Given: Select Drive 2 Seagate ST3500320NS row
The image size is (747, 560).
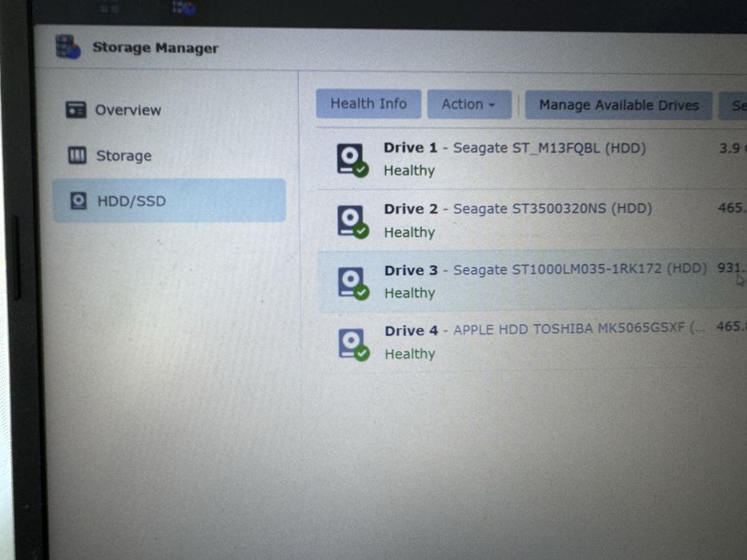Looking at the screenshot, I should tap(532, 220).
